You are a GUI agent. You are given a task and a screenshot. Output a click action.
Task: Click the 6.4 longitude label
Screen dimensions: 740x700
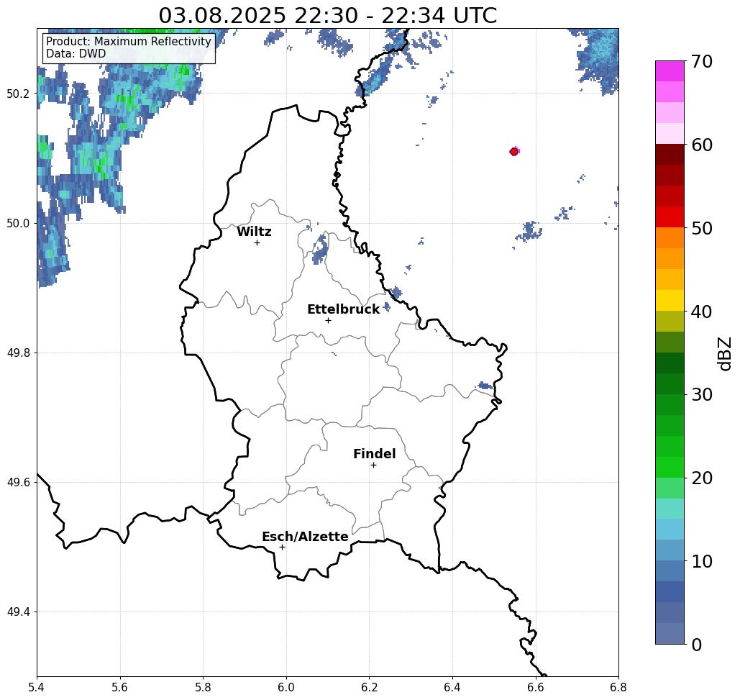452,687
